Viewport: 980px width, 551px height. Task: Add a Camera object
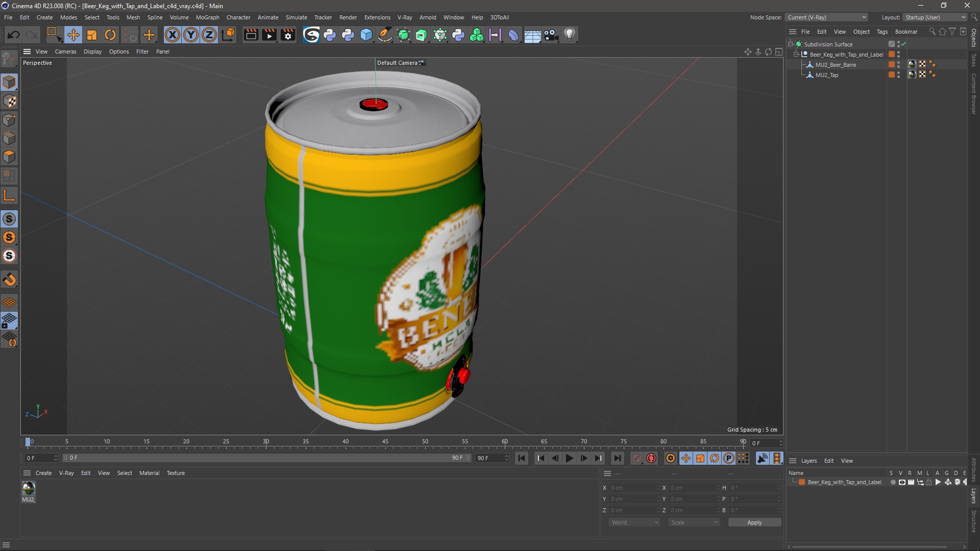tap(551, 35)
